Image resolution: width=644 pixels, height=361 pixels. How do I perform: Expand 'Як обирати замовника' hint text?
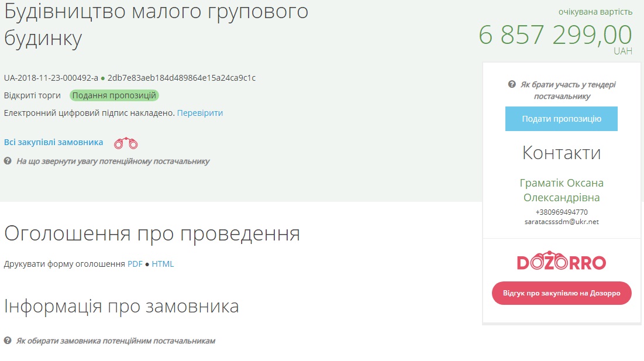point(115,341)
